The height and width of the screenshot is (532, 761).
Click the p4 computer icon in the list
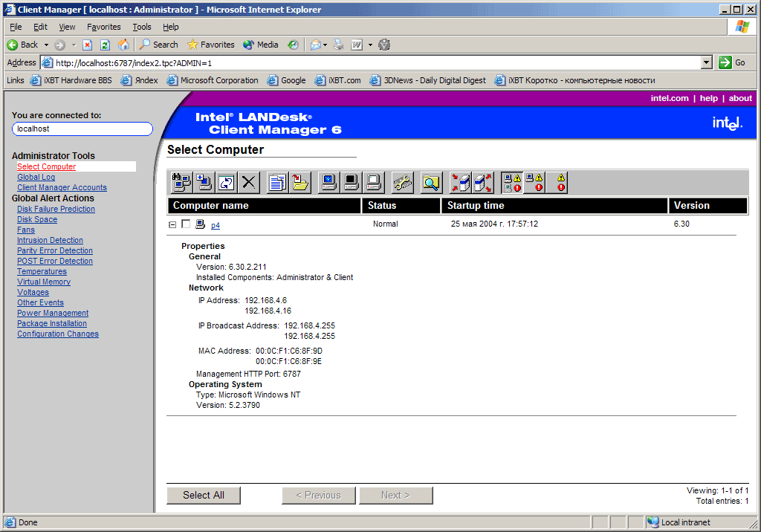click(200, 224)
